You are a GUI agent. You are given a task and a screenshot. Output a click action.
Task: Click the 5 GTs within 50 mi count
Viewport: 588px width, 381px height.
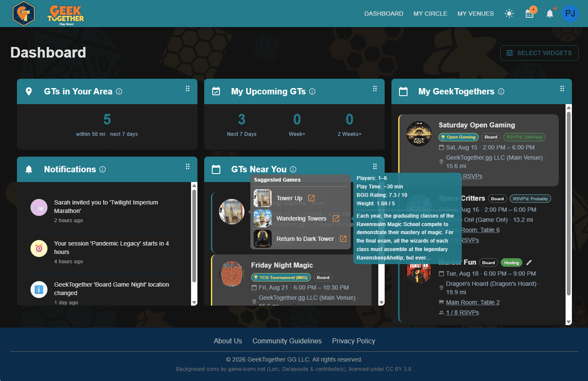(107, 119)
